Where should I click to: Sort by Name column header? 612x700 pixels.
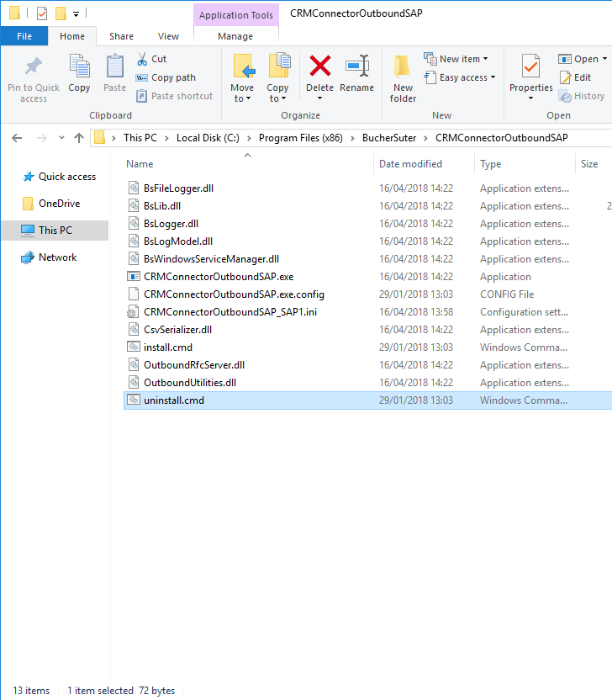tap(140, 164)
